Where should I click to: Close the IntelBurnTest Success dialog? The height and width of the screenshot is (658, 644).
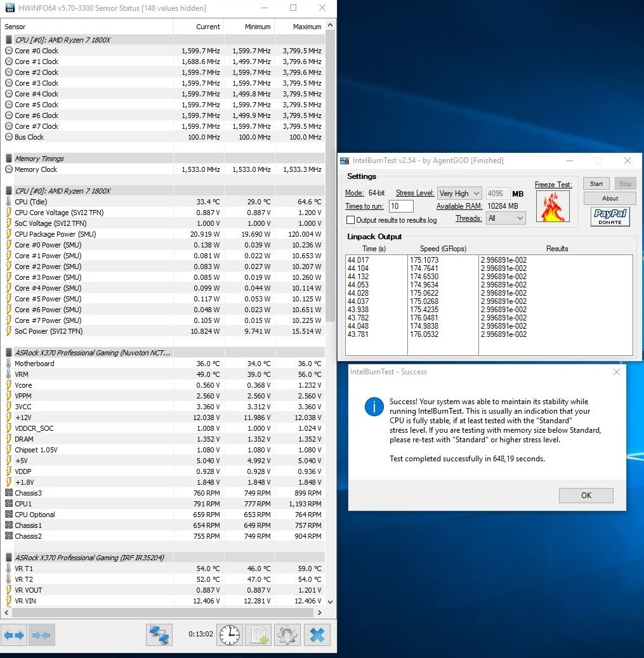pos(617,372)
